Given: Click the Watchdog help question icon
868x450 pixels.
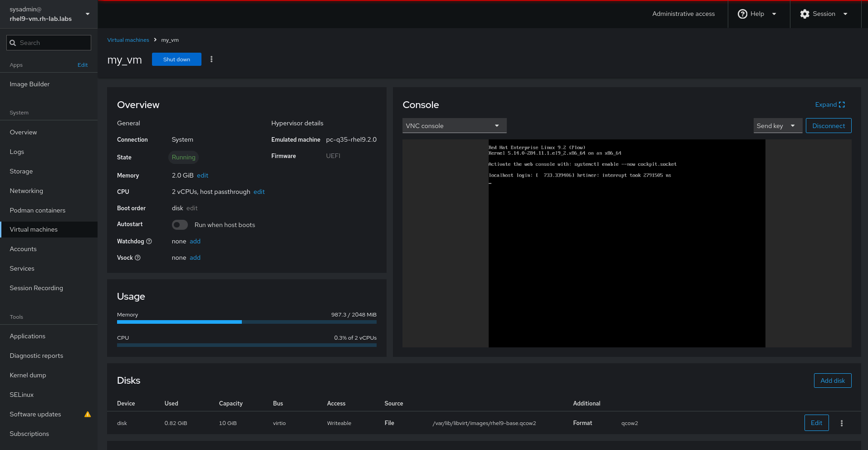Looking at the screenshot, I should [149, 242].
